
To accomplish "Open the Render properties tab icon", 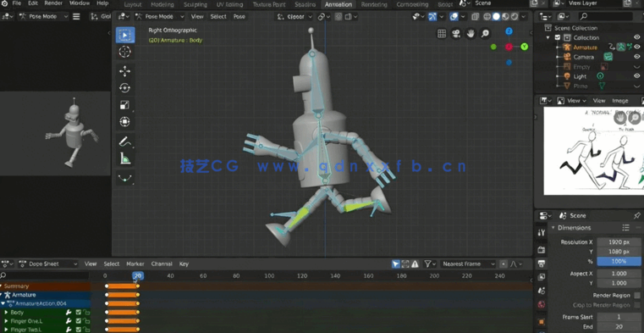I will pos(542,250).
